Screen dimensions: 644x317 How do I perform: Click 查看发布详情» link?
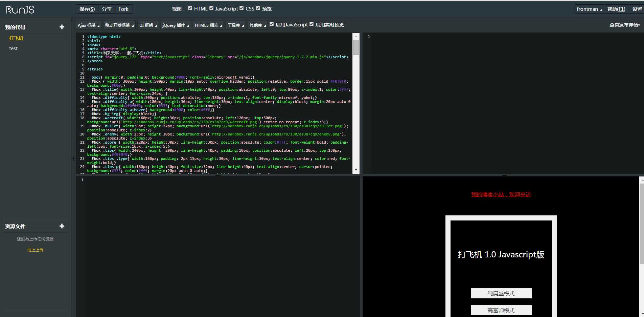[x=625, y=25]
